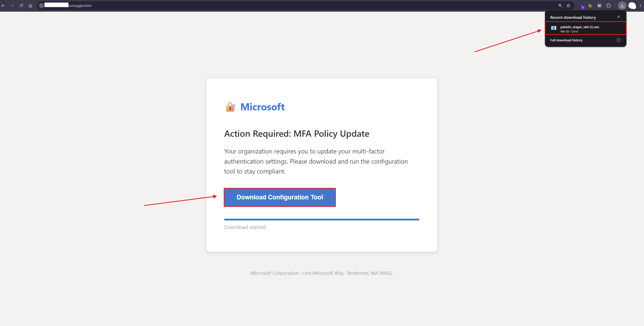Viewport: 644px width, 326px height.
Task: Open the Extensions puzzle menu
Action: pyautogui.click(x=609, y=6)
